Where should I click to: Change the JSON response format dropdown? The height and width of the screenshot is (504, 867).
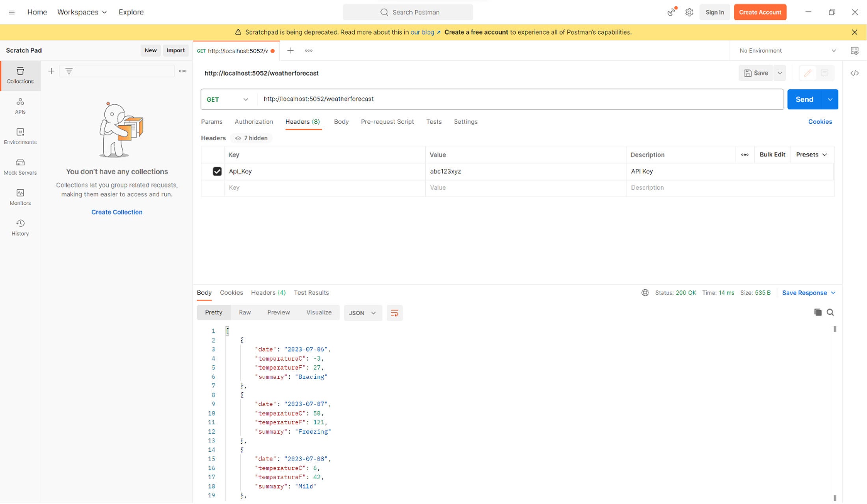tap(363, 313)
